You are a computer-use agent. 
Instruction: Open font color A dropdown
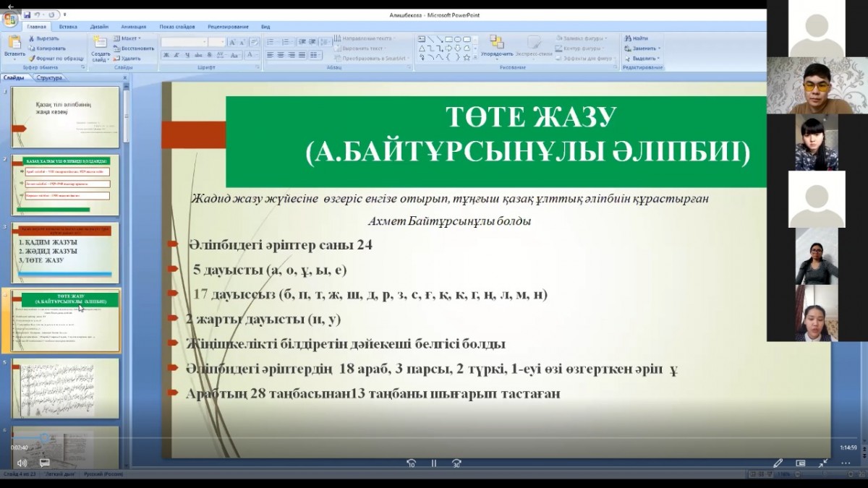pos(250,55)
